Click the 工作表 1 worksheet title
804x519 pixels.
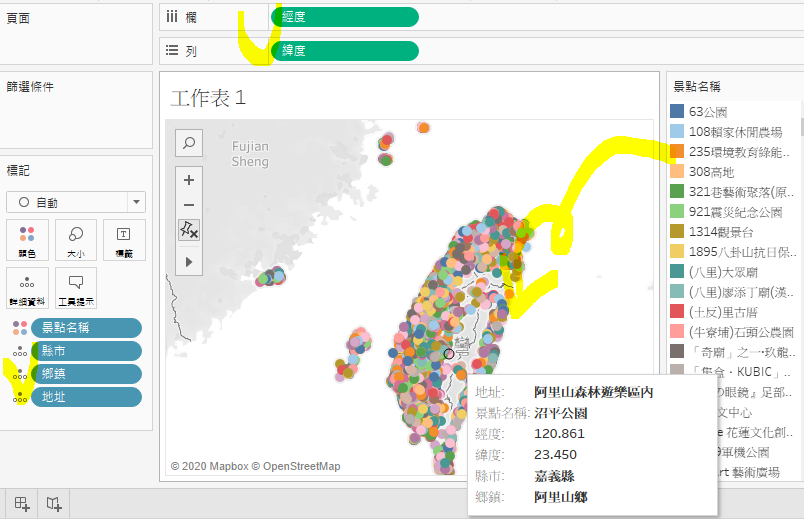click(208, 98)
